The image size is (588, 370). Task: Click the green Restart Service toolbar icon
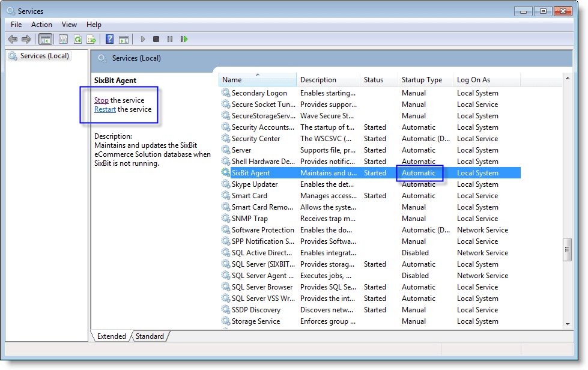point(184,39)
